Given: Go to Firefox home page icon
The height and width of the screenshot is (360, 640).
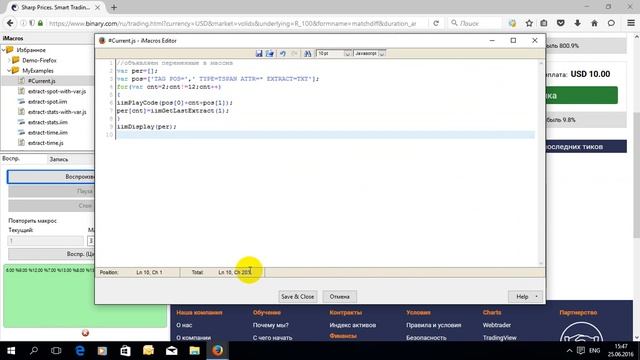Looking at the screenshot, I should point(594,23).
